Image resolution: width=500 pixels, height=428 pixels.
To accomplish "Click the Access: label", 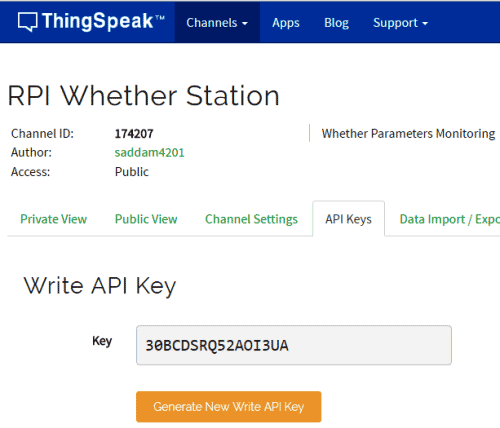I will pyautogui.click(x=30, y=172).
